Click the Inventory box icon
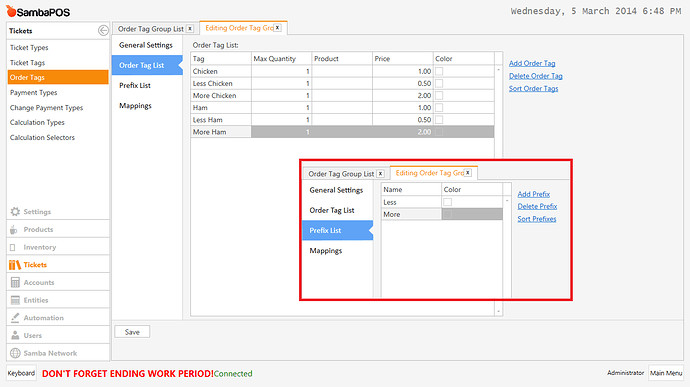 (13, 247)
